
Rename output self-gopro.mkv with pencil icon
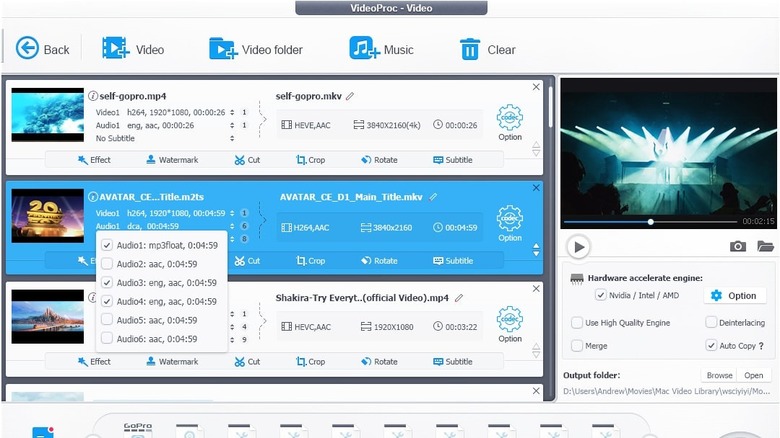350,97
